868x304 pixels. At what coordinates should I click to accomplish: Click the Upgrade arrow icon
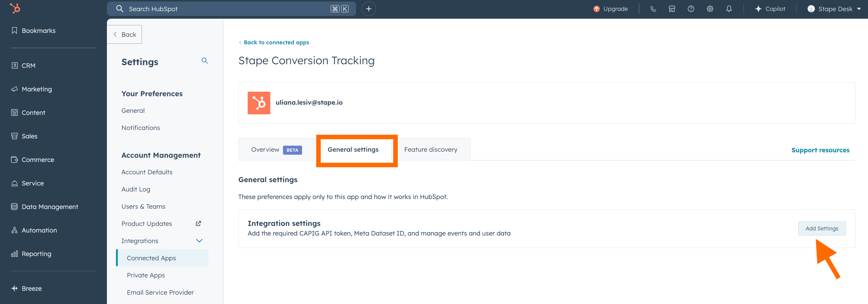click(x=596, y=9)
